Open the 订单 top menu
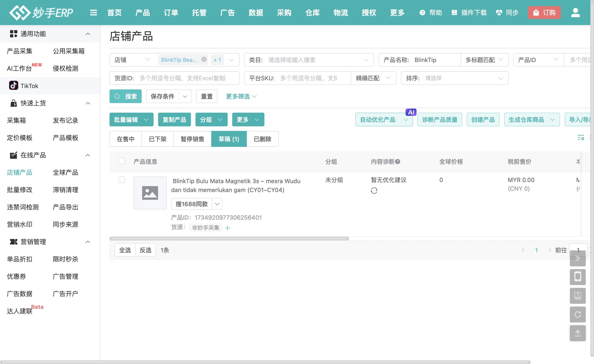The width and height of the screenshot is (594, 364). click(171, 13)
